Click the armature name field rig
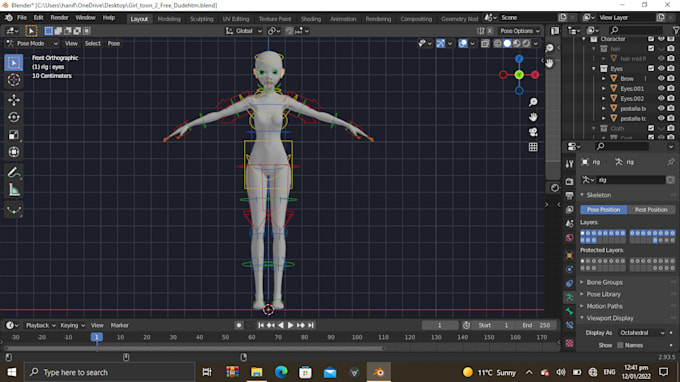 (x=631, y=180)
